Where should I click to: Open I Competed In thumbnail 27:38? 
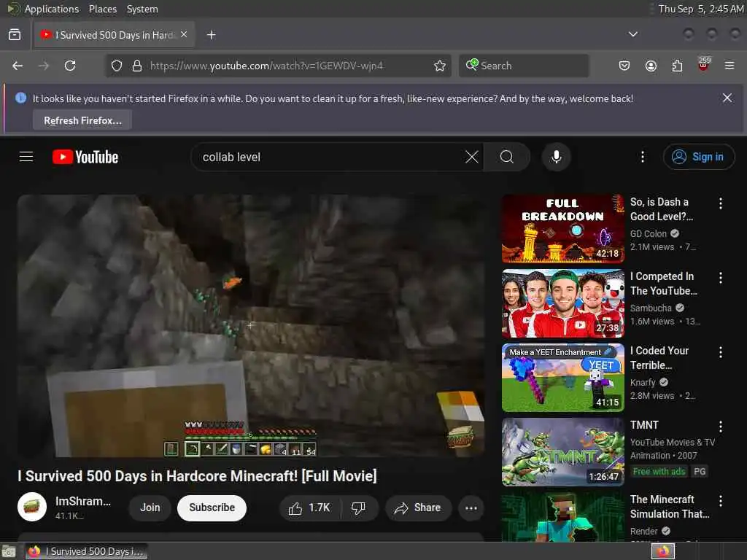tap(562, 303)
